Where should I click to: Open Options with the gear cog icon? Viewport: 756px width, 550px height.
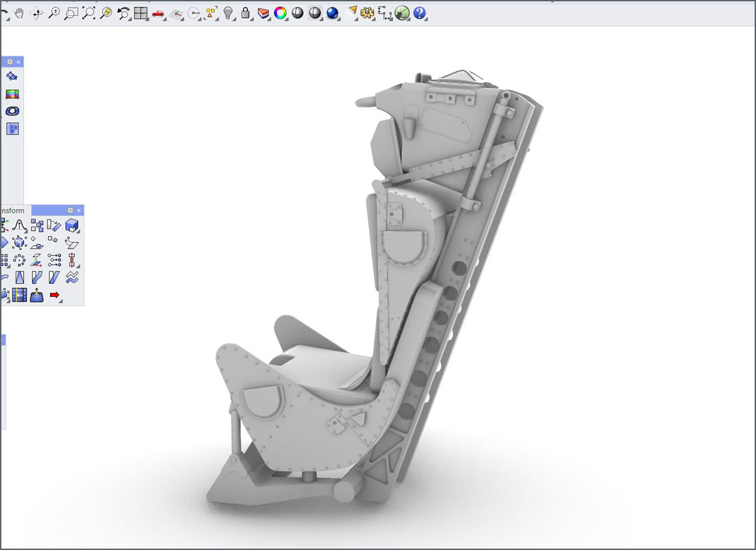click(x=366, y=12)
